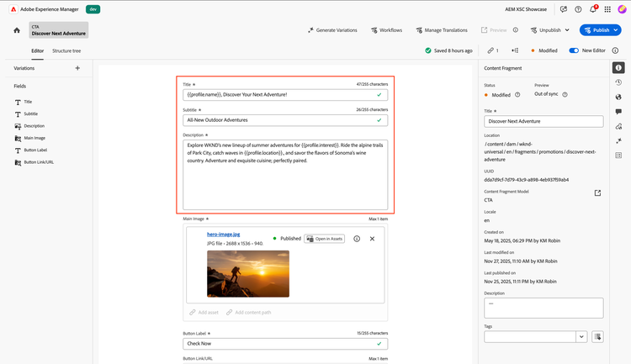631x364 pixels.
Task: Switch to the Structure tree tab
Action: coord(66,50)
